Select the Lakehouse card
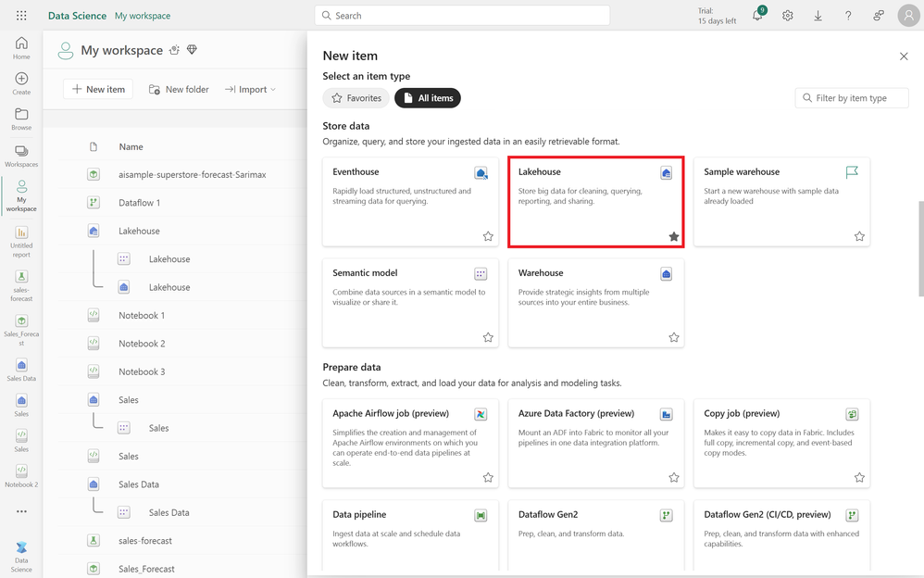924x578 pixels. [x=595, y=202]
